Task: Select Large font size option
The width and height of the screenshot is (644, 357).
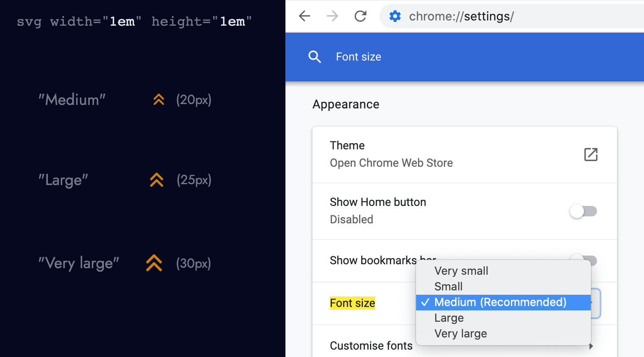Action: tap(503, 318)
